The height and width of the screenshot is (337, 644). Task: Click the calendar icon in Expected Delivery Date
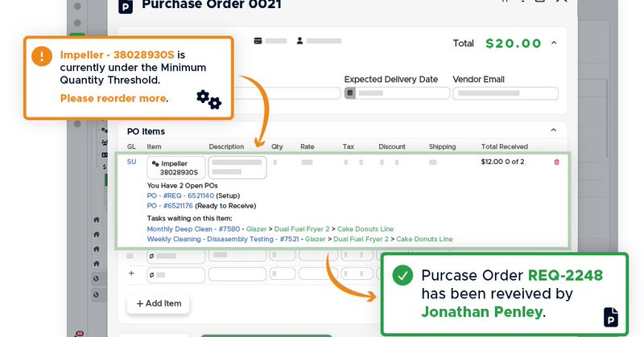(350, 93)
